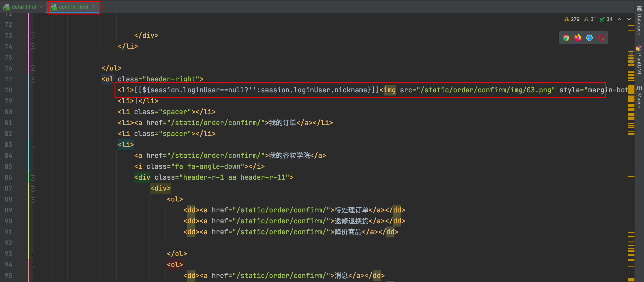This screenshot has width=644, height=282.
Task: Open preview in Opera browser
Action: [601, 38]
